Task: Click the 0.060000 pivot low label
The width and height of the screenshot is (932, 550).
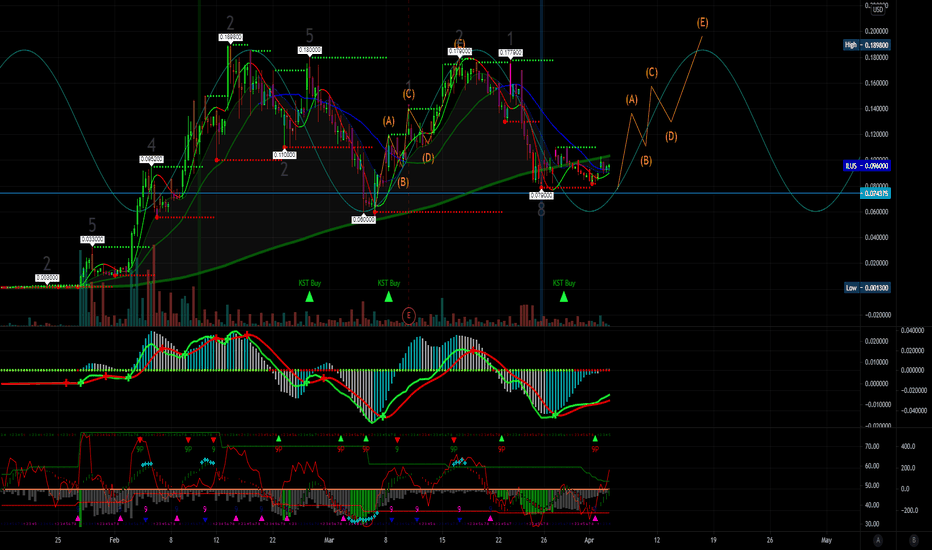Action: tap(364, 219)
